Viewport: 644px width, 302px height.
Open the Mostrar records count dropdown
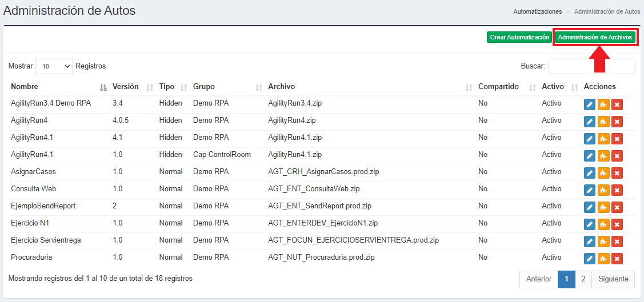click(54, 66)
